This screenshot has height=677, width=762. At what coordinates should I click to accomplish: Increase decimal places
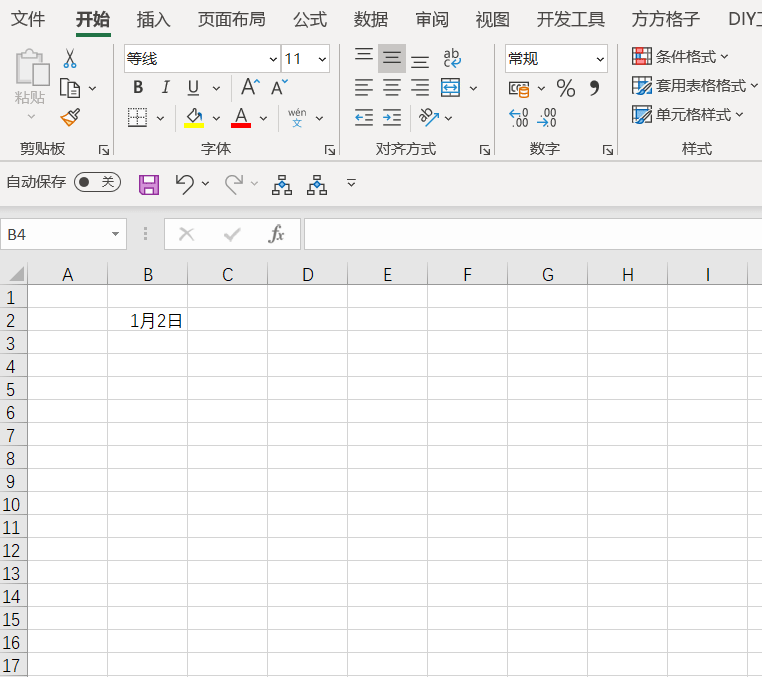coord(519,118)
